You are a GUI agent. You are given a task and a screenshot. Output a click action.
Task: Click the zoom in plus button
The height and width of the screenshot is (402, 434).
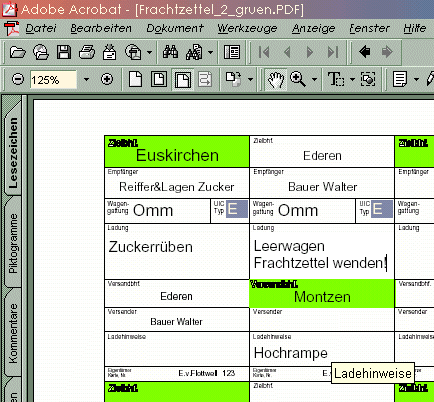pos(107,79)
